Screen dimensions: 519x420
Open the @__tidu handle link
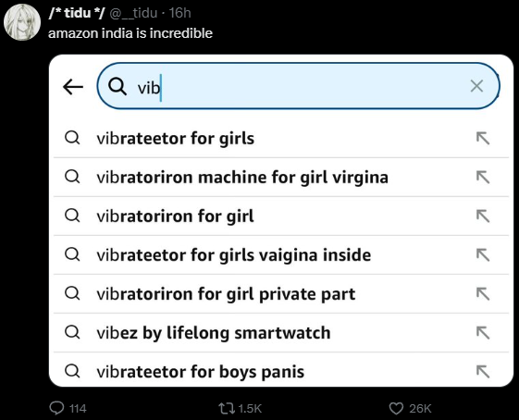click(x=133, y=13)
